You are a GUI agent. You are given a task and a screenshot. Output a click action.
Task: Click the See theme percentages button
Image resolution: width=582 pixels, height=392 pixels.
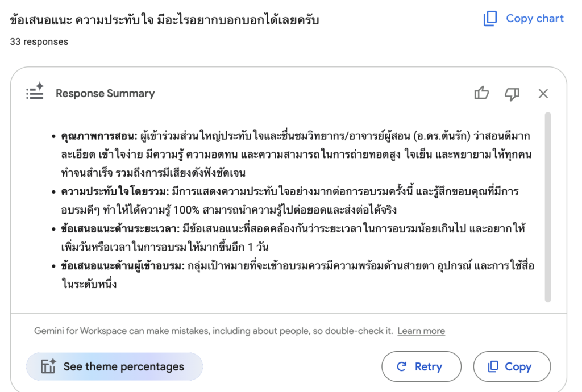[x=114, y=366]
